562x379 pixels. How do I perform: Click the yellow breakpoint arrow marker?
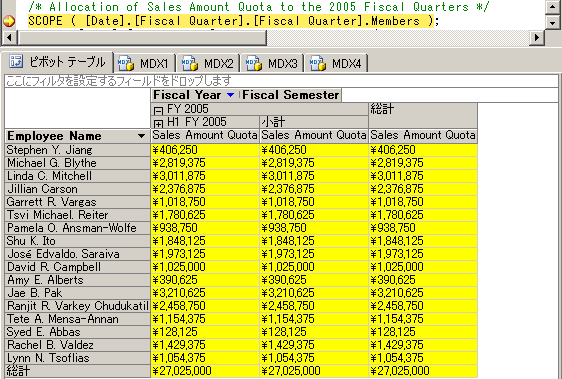(9, 21)
